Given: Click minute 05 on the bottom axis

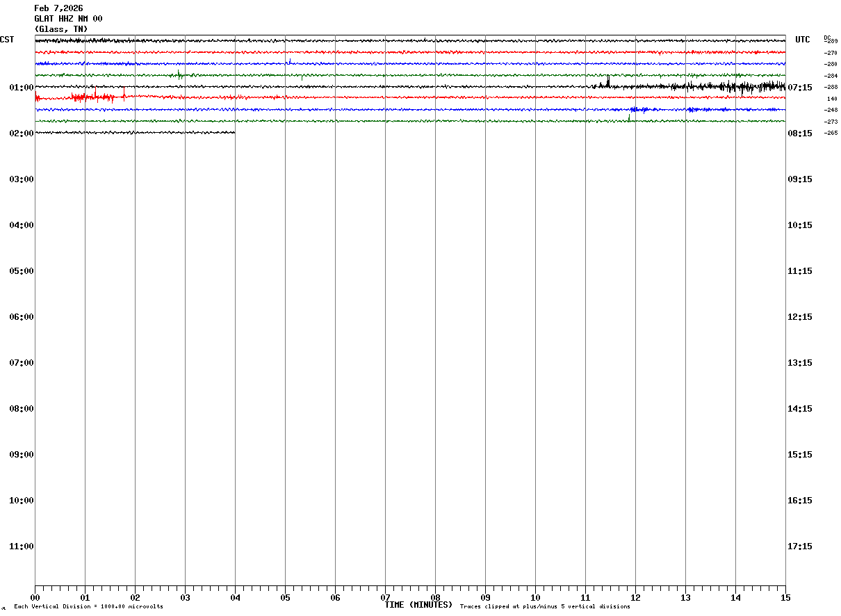Looking at the screenshot, I should (x=285, y=597).
